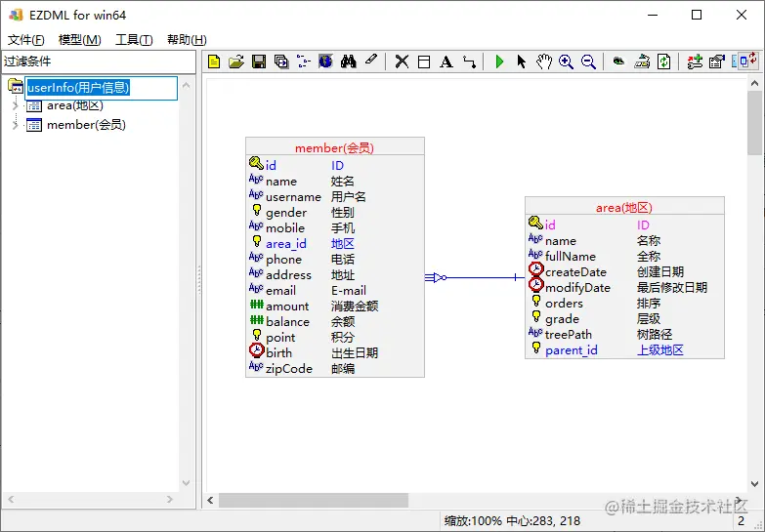Add a new table box icon

coord(424,61)
